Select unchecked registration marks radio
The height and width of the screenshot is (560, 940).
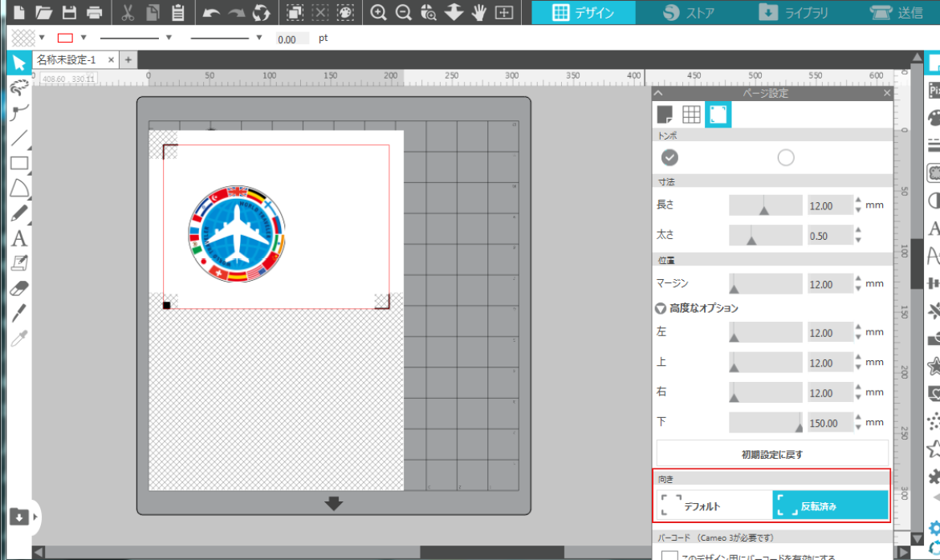pyautogui.click(x=786, y=157)
